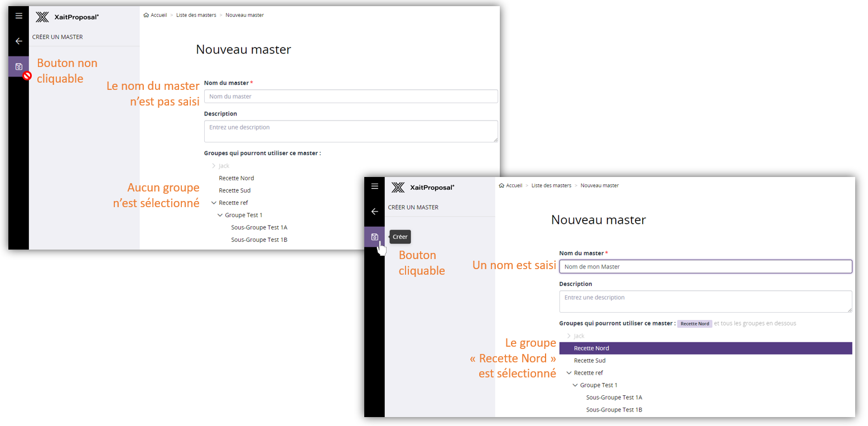Click back arrow above the Créer save button
This screenshot has width=868, height=426.
click(x=374, y=211)
